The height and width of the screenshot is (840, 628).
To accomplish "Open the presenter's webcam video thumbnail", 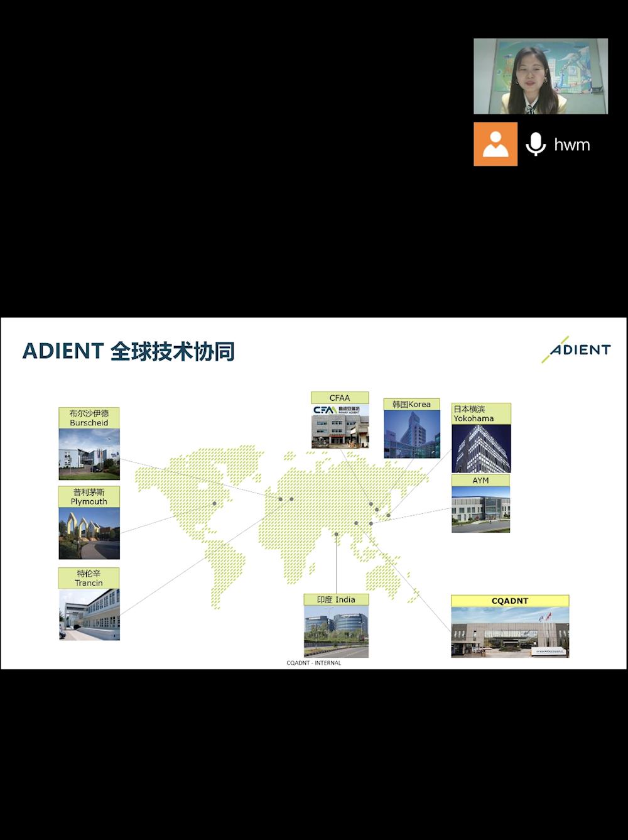I will tap(540, 76).
